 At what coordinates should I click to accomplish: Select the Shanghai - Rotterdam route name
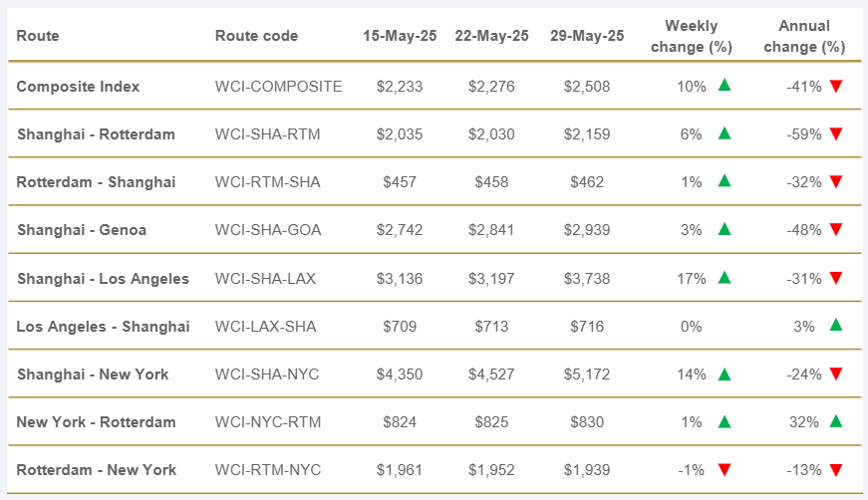(x=96, y=134)
